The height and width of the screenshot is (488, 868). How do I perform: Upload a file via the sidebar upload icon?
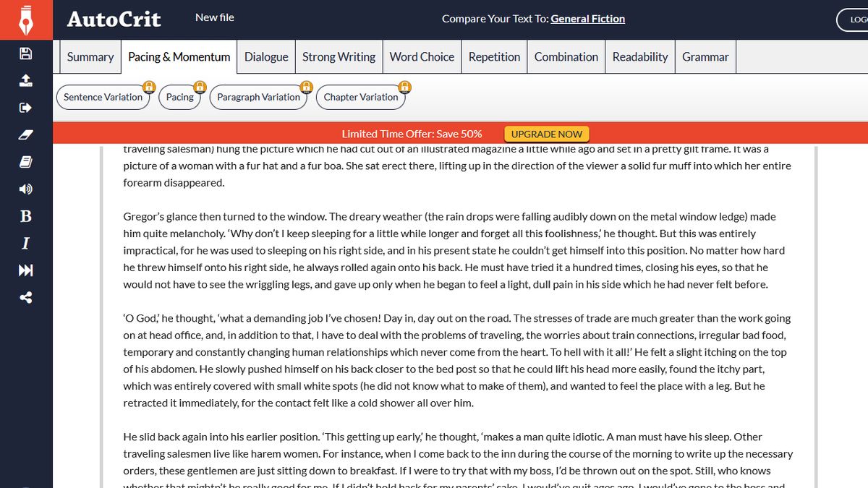[25, 80]
